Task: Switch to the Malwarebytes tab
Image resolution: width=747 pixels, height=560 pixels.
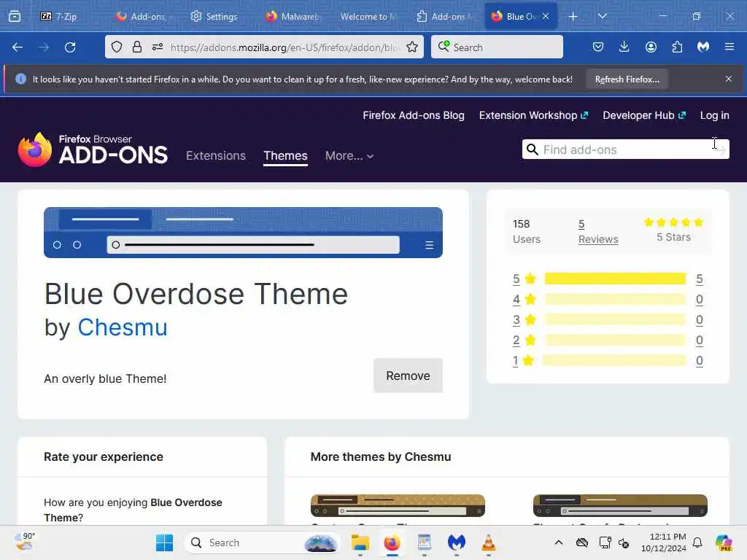Action: pos(293,16)
